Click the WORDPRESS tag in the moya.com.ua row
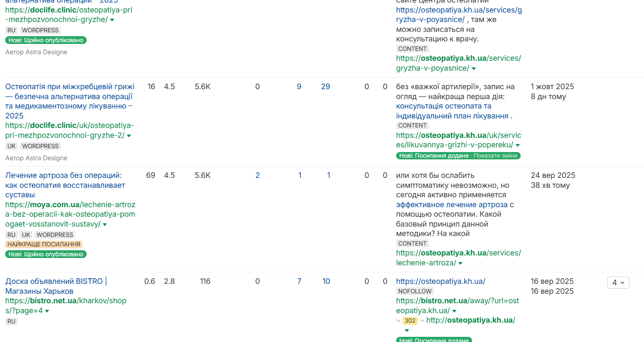The image size is (644, 342). click(55, 235)
